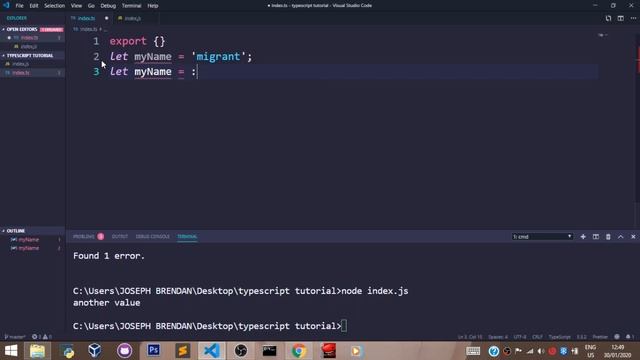Kill terminal with the trash icon
The height and width of the screenshot is (360, 640).
608,237
